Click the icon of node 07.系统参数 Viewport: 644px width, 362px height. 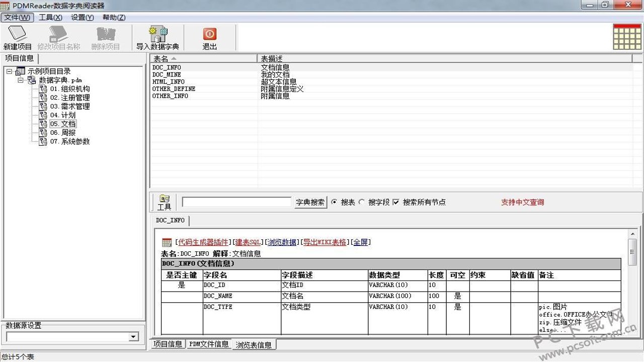click(43, 142)
